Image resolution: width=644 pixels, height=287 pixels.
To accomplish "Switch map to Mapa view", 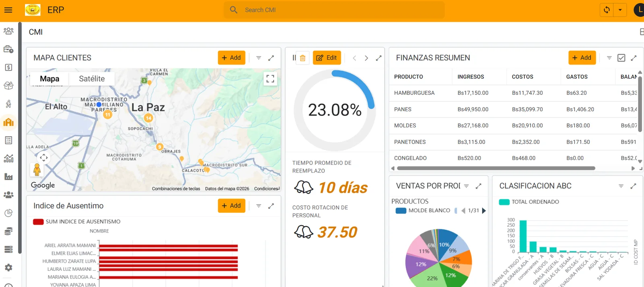I will pos(50,79).
